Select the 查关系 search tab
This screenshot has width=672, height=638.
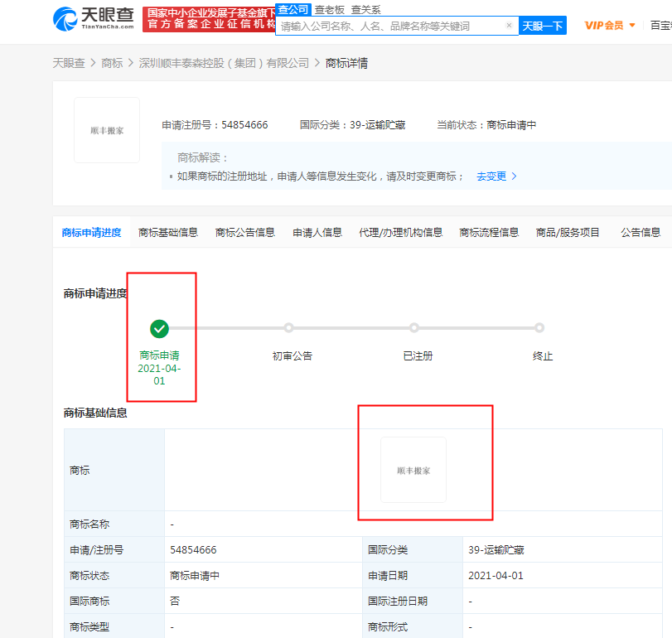point(365,9)
